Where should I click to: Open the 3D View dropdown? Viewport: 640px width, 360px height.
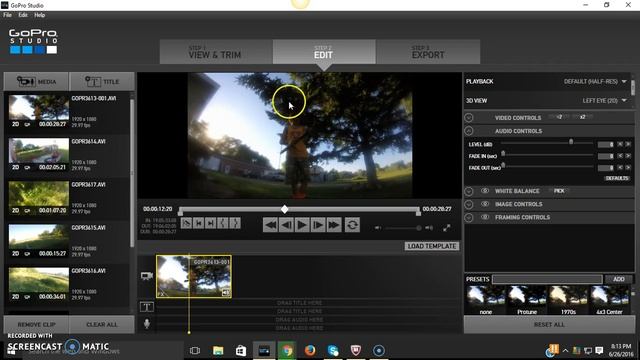pyautogui.click(x=604, y=100)
